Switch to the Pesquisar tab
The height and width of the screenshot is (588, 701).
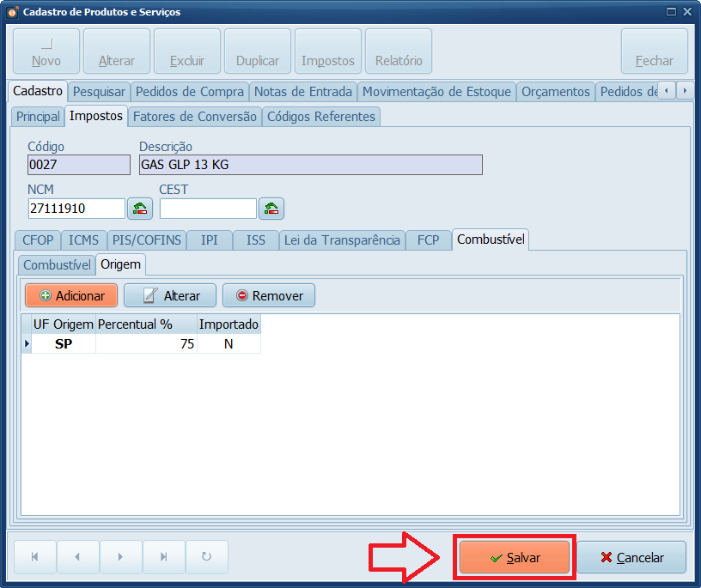click(x=100, y=92)
